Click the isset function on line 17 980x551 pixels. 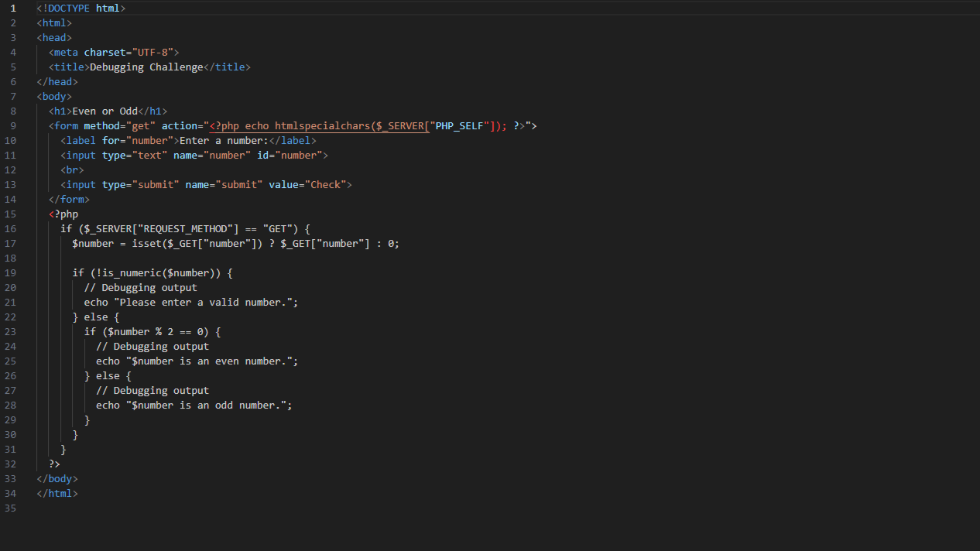146,243
